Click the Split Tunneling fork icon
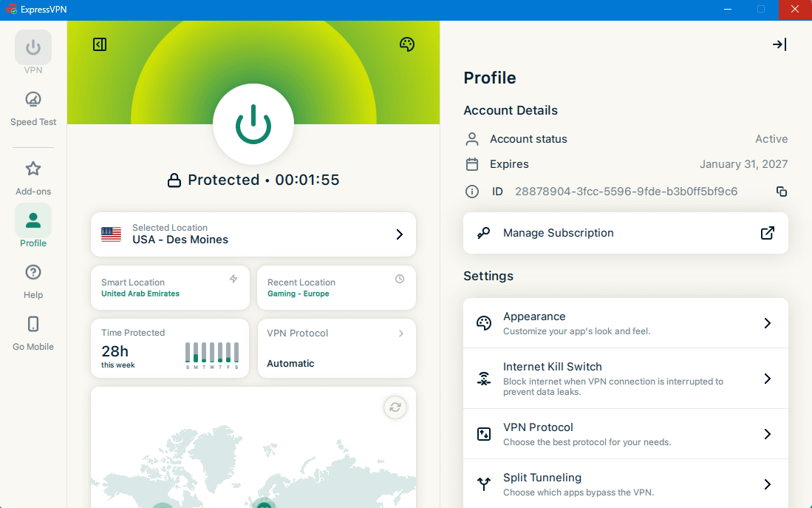Viewport: 812px width, 508px height. click(x=484, y=484)
